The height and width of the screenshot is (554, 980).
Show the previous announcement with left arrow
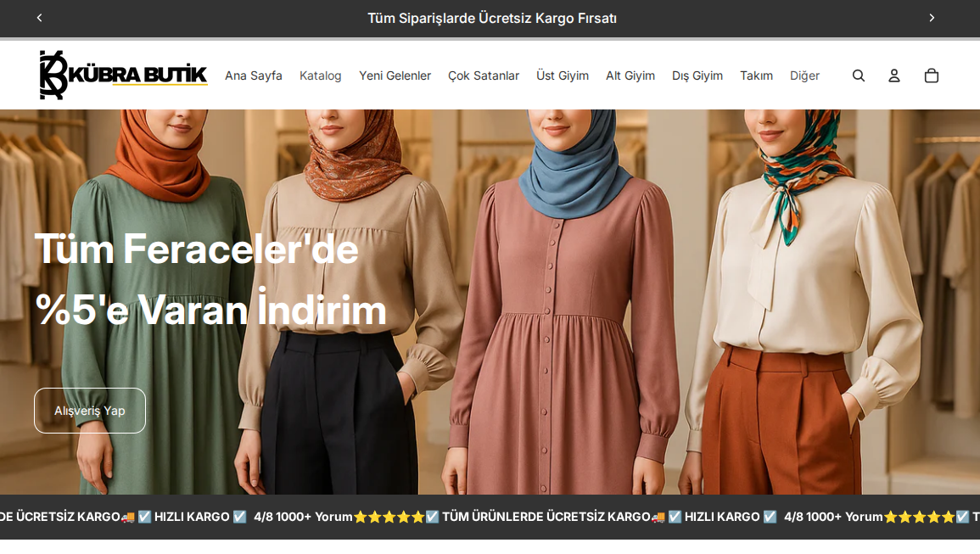[x=39, y=18]
